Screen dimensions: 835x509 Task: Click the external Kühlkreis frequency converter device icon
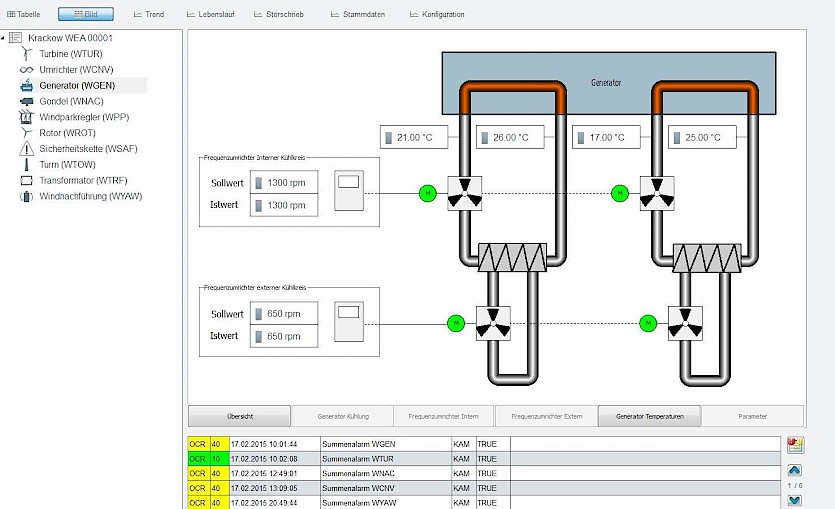tap(349, 322)
